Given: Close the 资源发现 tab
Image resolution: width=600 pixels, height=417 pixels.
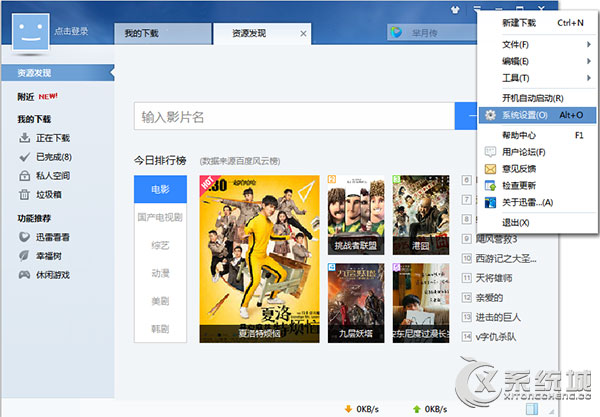Looking at the screenshot, I should 303,34.
